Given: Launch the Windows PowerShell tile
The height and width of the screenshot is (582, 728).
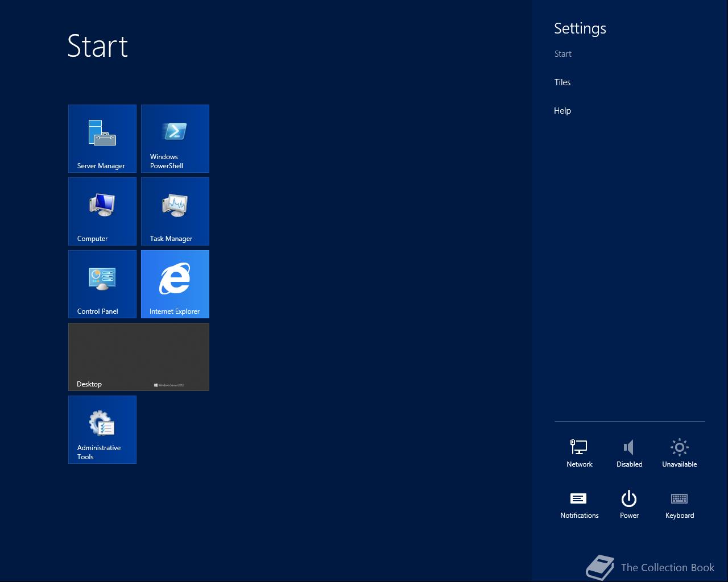Looking at the screenshot, I should pyautogui.click(x=175, y=139).
